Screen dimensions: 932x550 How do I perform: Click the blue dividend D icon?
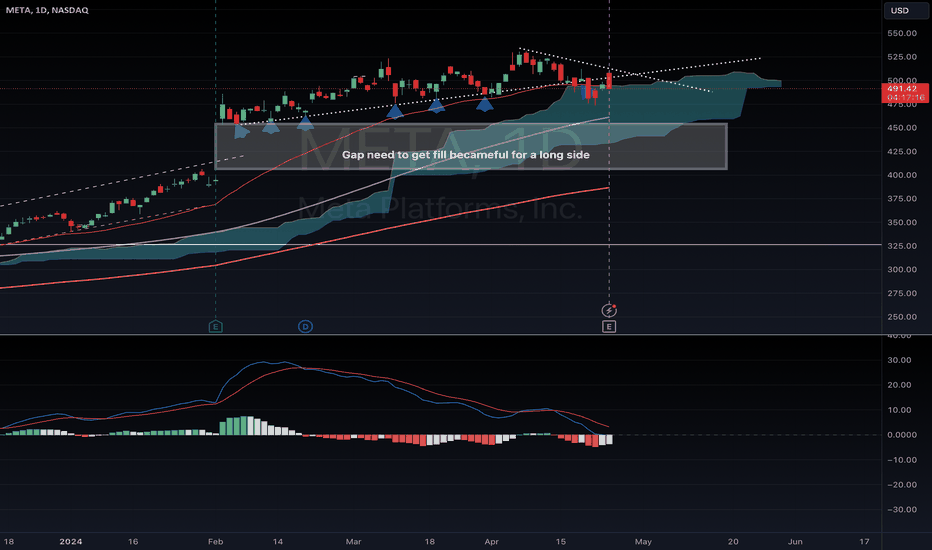tap(305, 326)
